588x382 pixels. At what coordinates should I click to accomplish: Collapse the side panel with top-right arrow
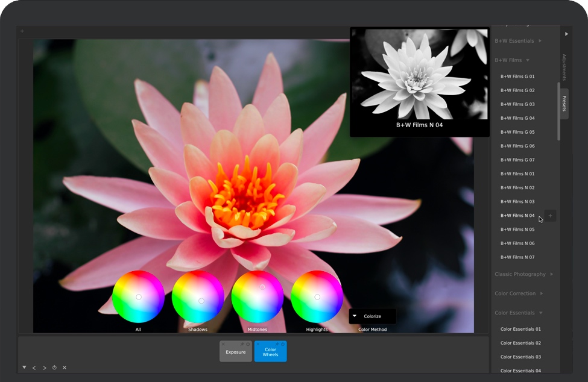click(x=566, y=34)
